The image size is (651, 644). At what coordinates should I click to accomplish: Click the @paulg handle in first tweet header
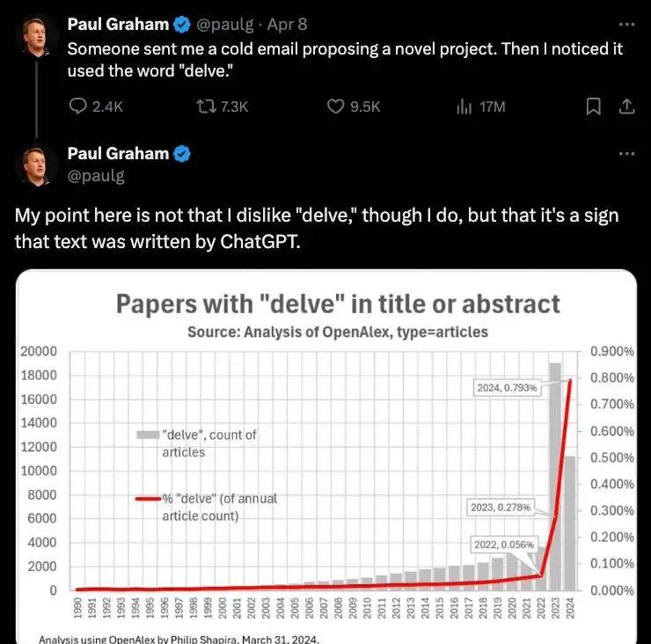224,25
